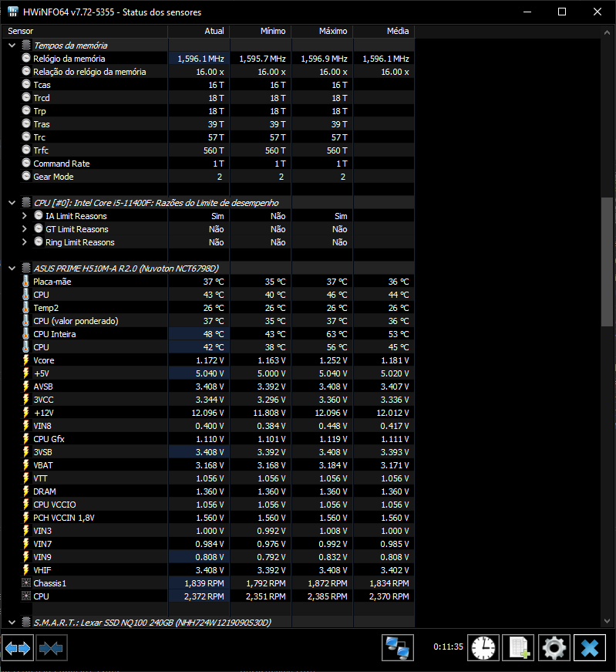
Task: Click the expand columns left-right arrows button
Action: (18, 647)
